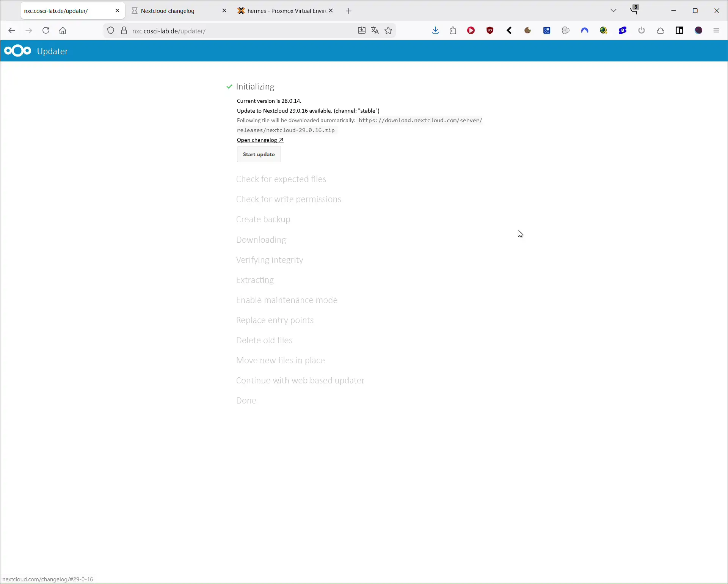Image resolution: width=728 pixels, height=584 pixels.
Task: Open the sidebar panel icon
Action: [679, 30]
